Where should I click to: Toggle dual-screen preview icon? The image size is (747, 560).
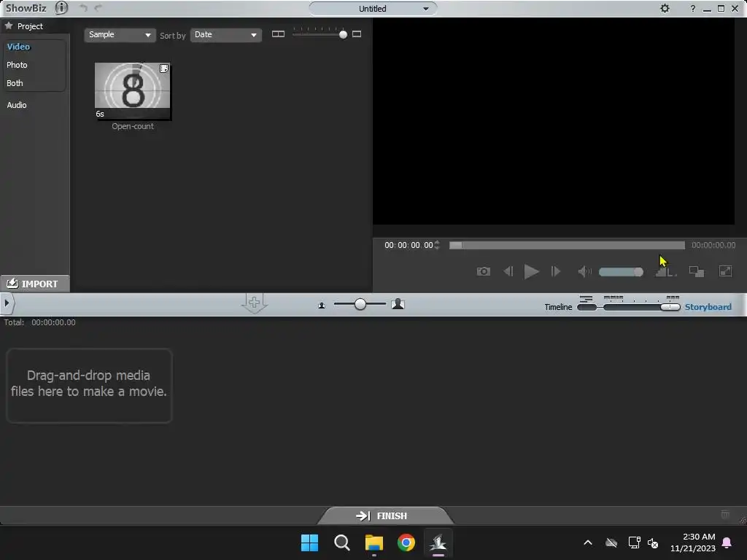[697, 271]
